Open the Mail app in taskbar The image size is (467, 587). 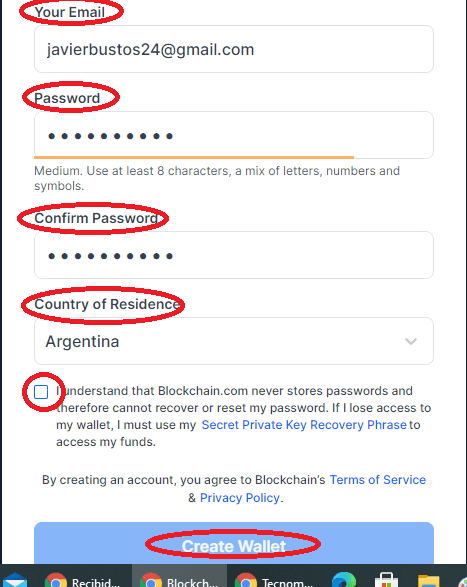point(14,580)
